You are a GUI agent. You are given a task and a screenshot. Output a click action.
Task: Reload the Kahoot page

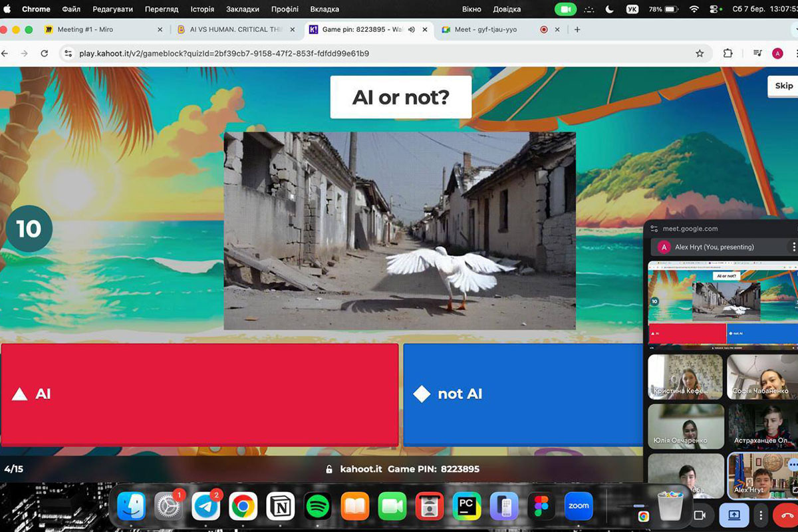pyautogui.click(x=45, y=53)
